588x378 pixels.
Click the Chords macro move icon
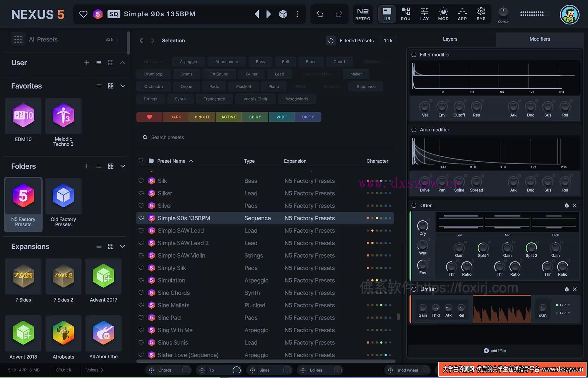151,370
